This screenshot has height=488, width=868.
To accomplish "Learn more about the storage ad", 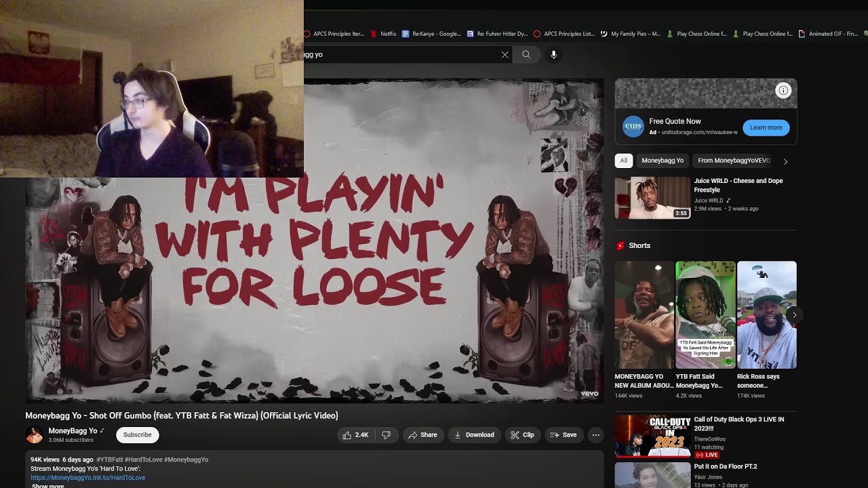I will (x=766, y=127).
